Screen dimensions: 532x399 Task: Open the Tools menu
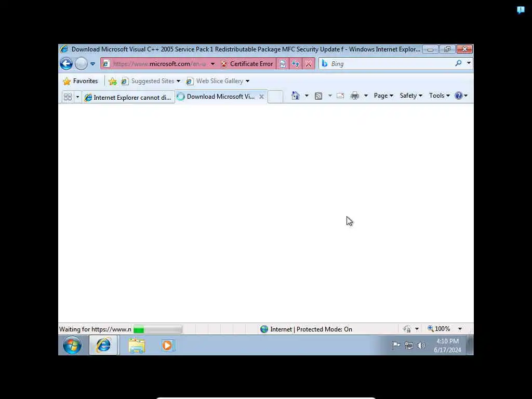point(440,96)
